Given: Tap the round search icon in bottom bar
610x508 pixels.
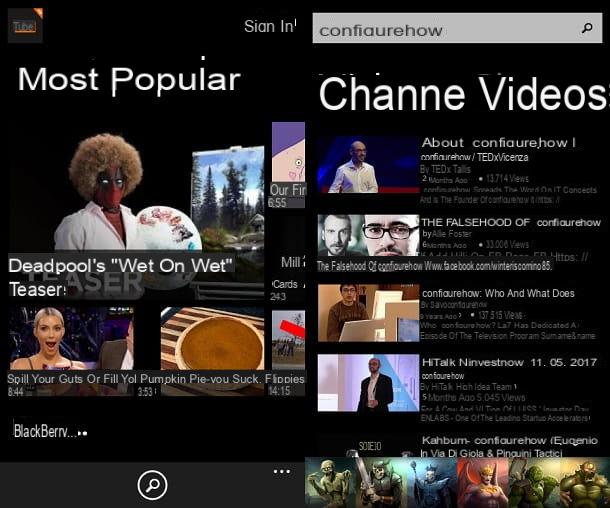Looking at the screenshot, I should pos(152,485).
